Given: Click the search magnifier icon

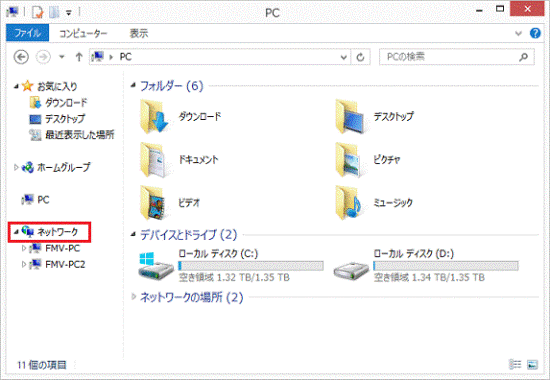Looking at the screenshot, I should [524, 57].
